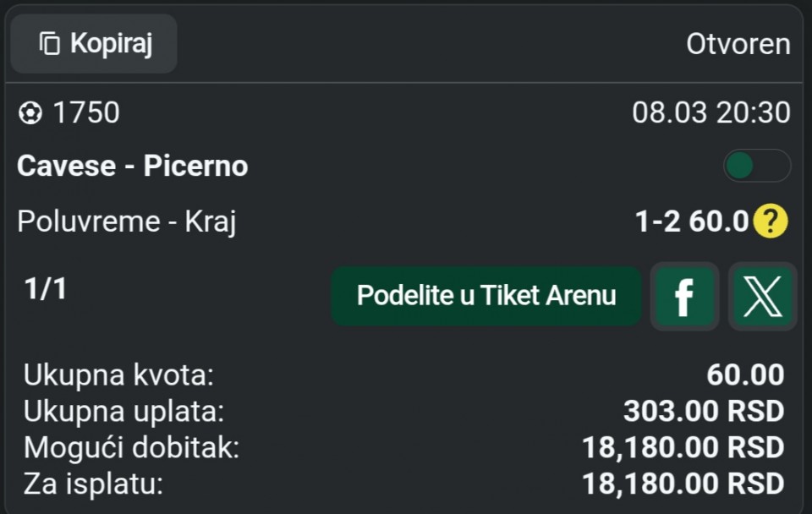Click Podelite u Tiket Arenu button
The image size is (812, 514).
point(486,296)
